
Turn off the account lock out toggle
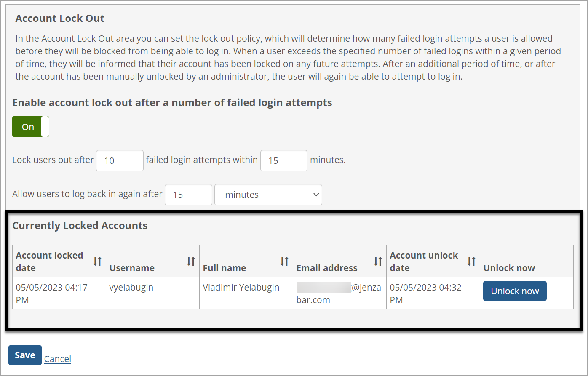point(30,126)
